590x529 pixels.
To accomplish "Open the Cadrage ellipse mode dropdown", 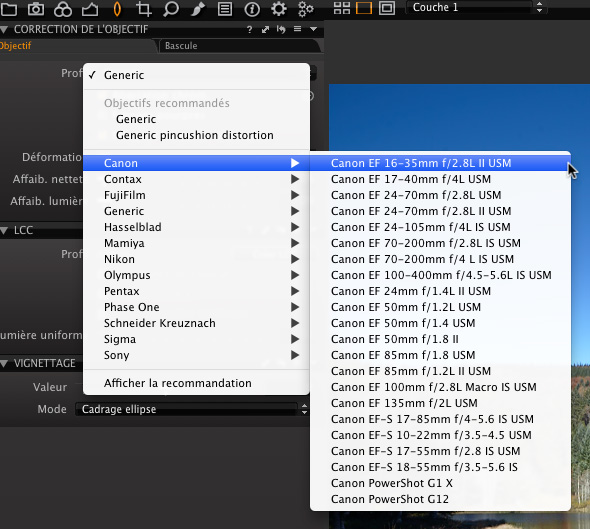I will [192, 409].
